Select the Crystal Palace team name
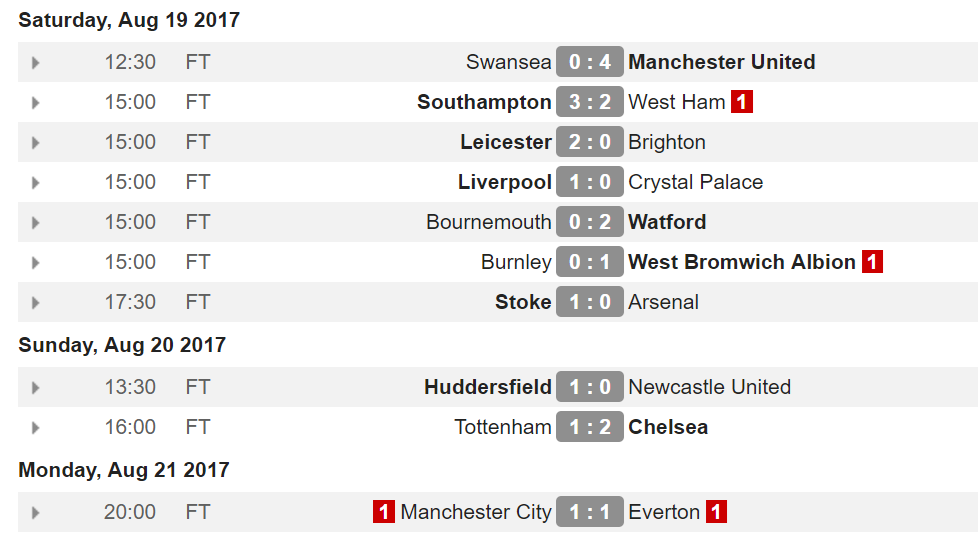 point(695,182)
